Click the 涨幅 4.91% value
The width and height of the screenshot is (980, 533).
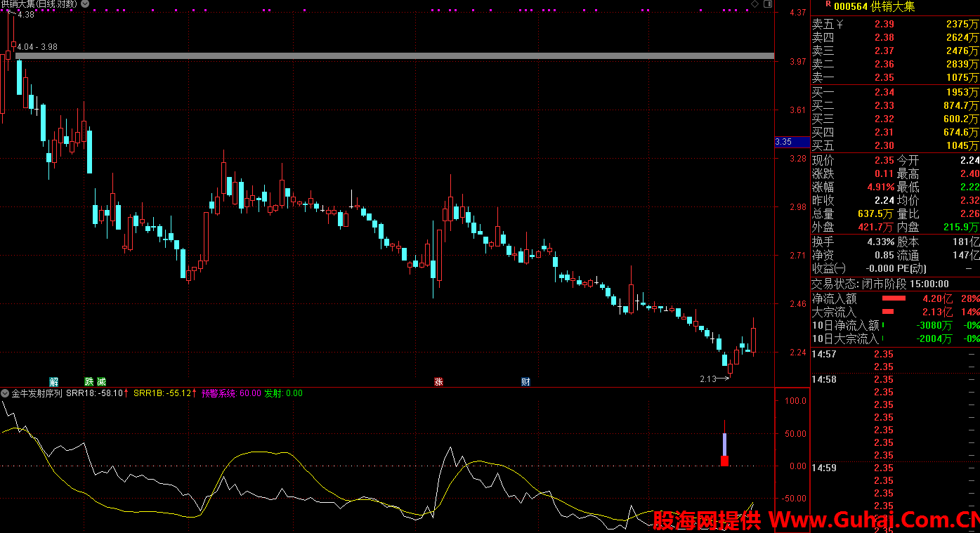[x=880, y=187]
